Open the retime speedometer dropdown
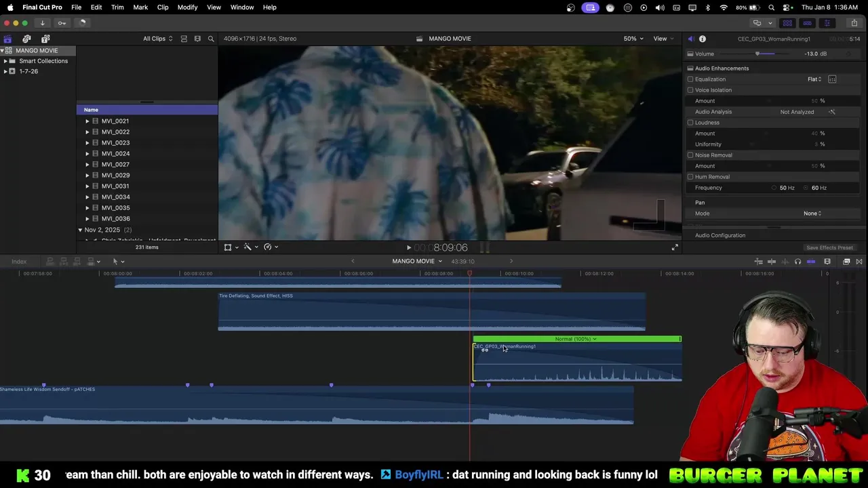 coord(270,247)
